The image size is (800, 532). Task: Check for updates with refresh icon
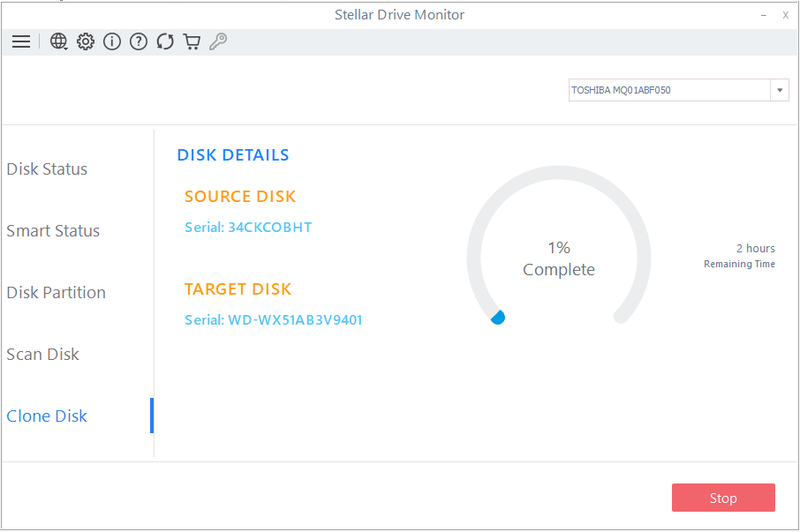(x=165, y=41)
